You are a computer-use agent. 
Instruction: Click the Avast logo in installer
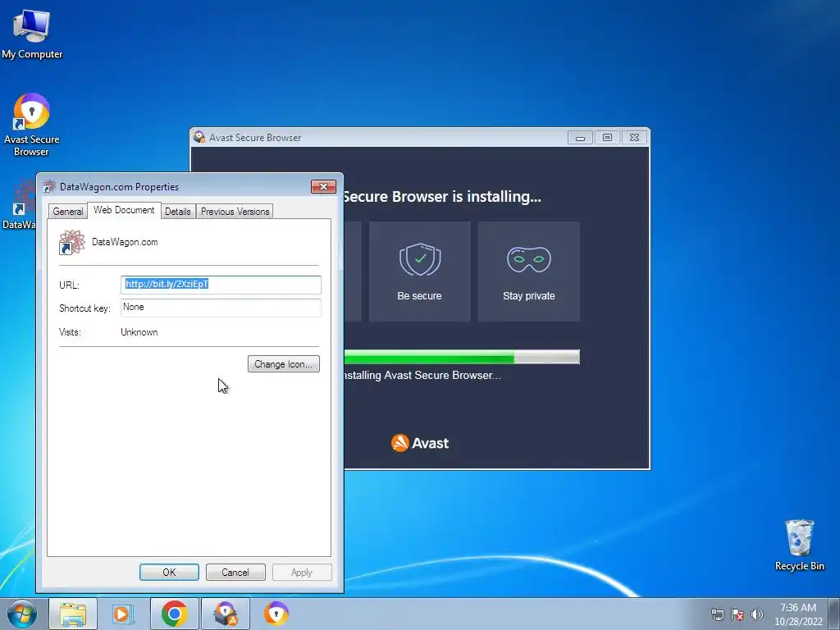tap(420, 443)
